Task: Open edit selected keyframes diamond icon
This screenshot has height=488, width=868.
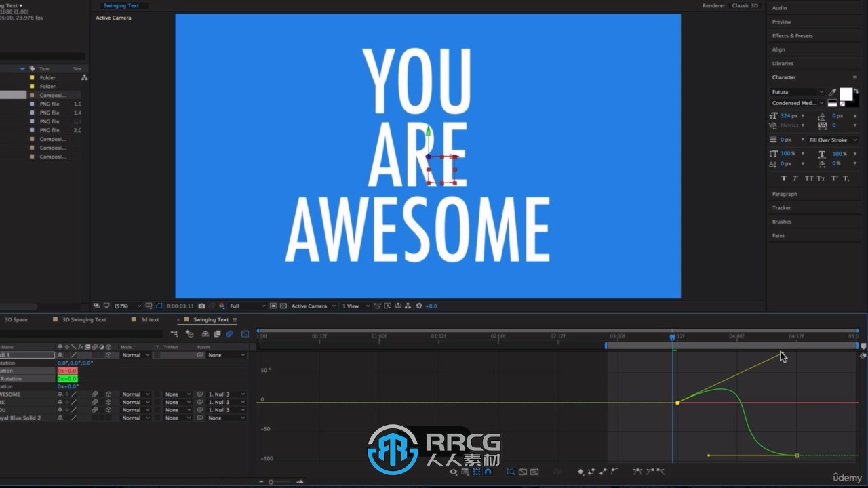Action: click(x=581, y=472)
